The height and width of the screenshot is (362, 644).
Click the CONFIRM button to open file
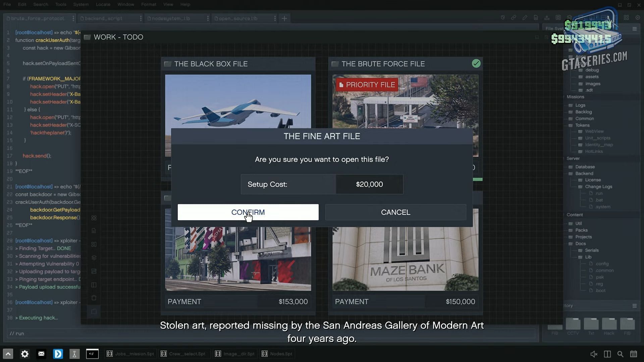248,212
